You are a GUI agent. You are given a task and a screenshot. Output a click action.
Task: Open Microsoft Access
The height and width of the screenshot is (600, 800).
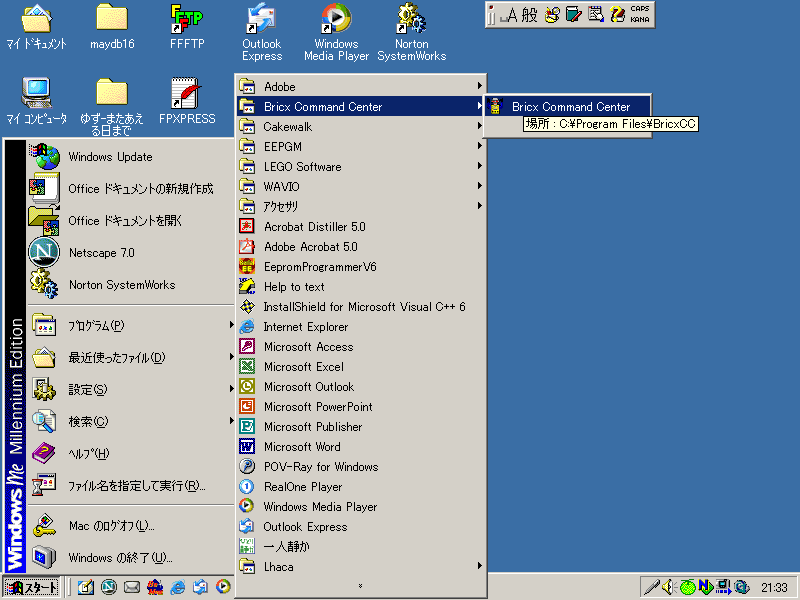[x=361, y=346]
